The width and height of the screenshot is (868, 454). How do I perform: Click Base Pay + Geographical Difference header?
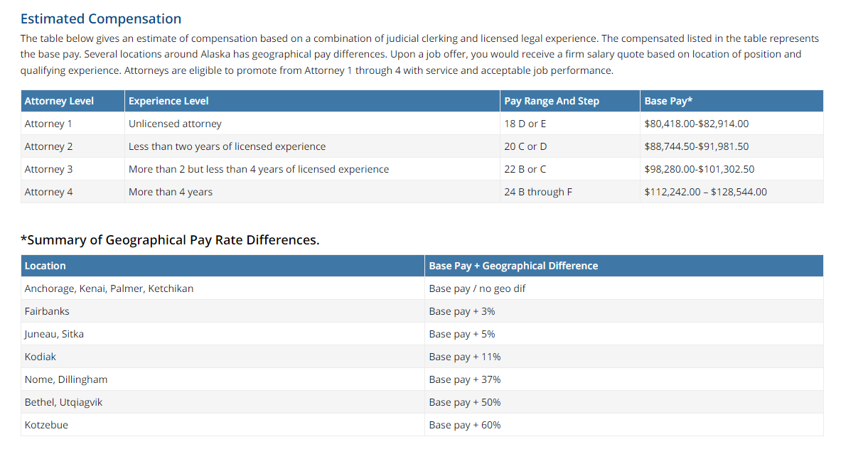513,266
